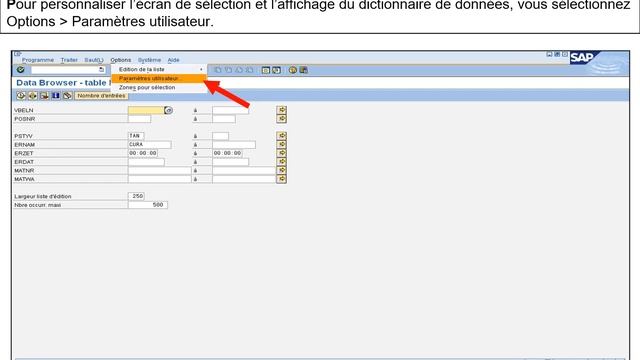Click the icon left of blue info icon

coord(44,96)
